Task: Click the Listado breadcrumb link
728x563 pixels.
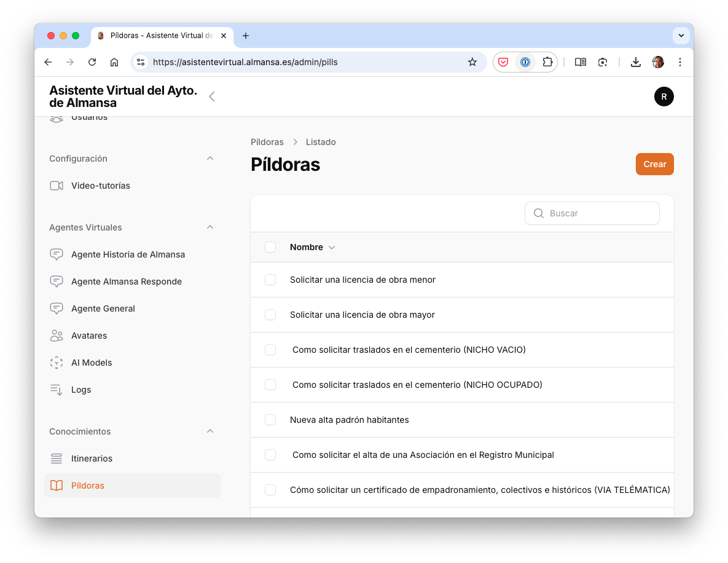Action: point(321,142)
